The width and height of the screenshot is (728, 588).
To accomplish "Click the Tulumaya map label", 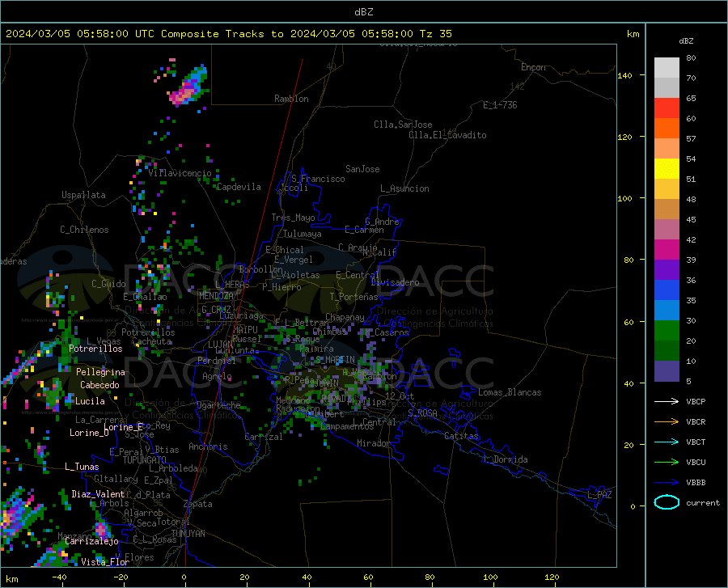I will tap(303, 234).
